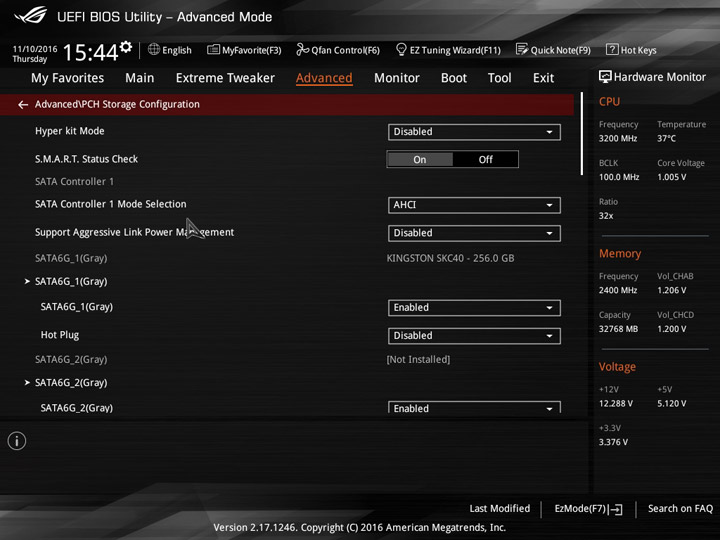Select the Advanced tab
The image size is (720, 540).
(324, 78)
